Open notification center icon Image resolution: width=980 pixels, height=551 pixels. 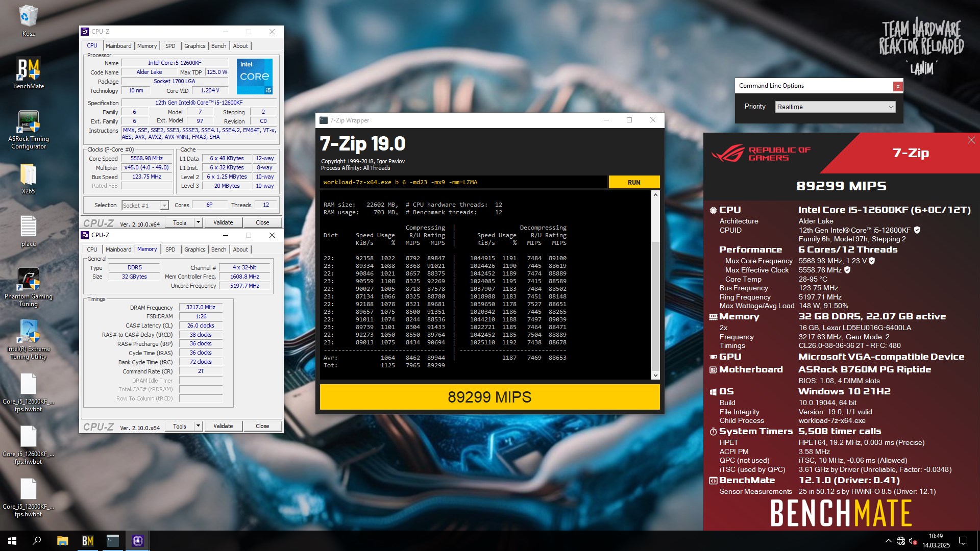click(963, 541)
